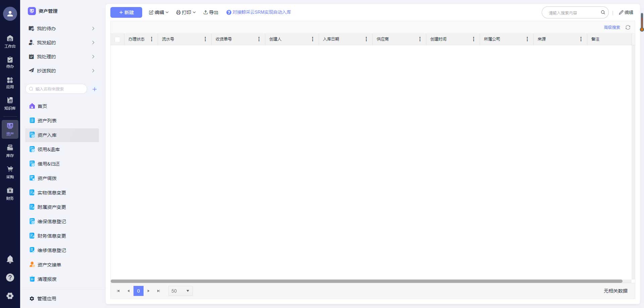Open column menu for 流水号

click(x=205, y=39)
